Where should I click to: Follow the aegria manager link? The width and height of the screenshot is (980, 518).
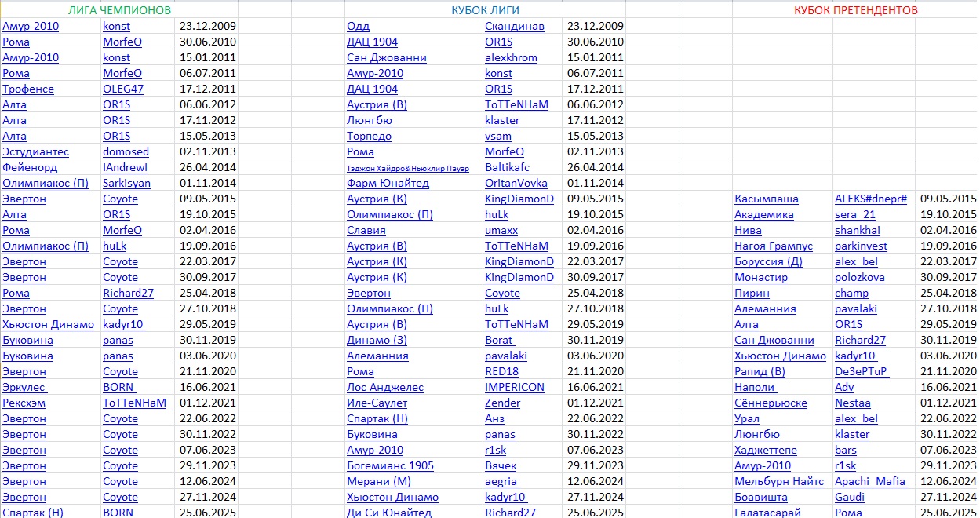coord(501,481)
